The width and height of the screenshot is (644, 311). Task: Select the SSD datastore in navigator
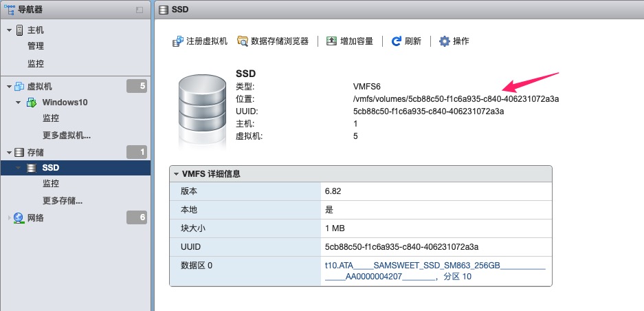51,168
